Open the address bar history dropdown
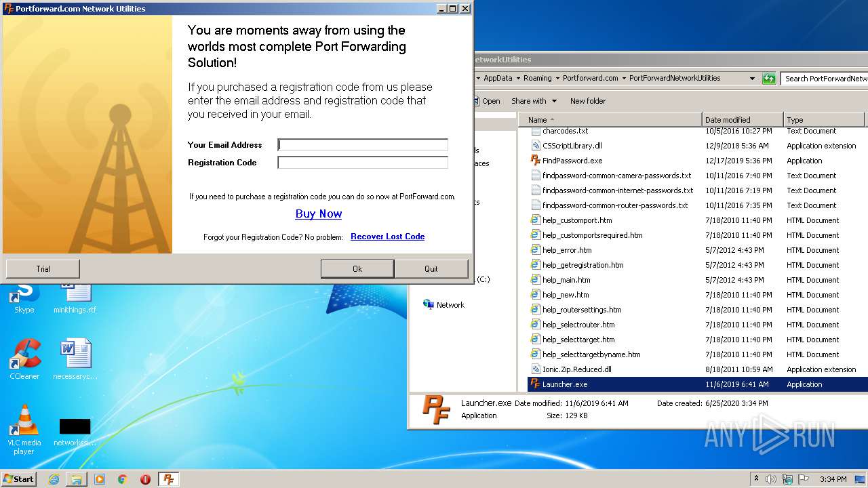 point(752,78)
